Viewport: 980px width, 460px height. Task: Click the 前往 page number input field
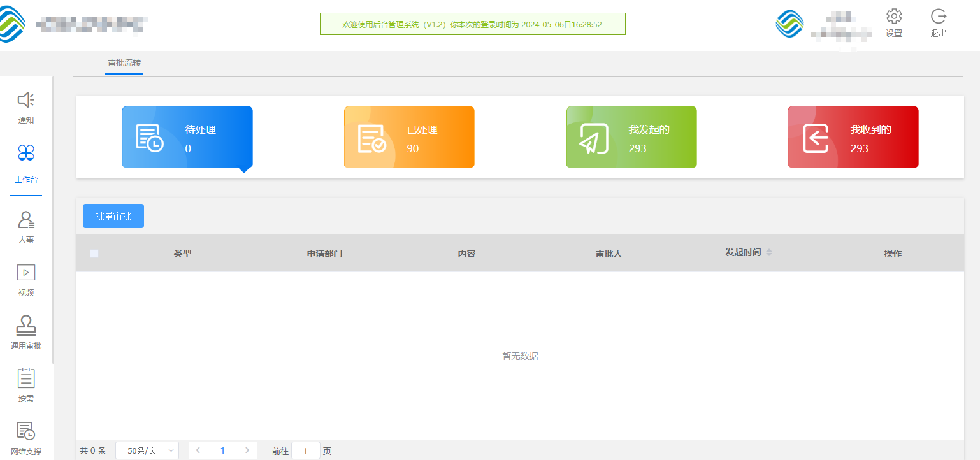coord(306,450)
